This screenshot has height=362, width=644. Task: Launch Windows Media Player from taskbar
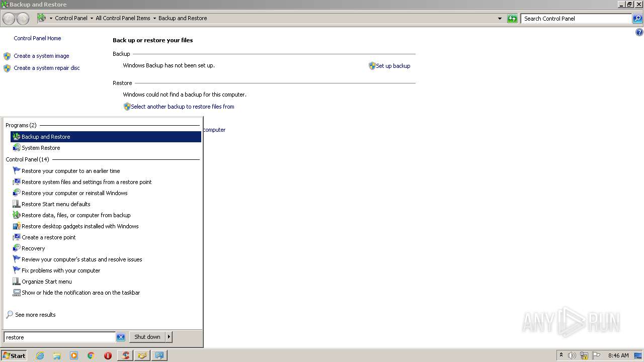pos(74,355)
